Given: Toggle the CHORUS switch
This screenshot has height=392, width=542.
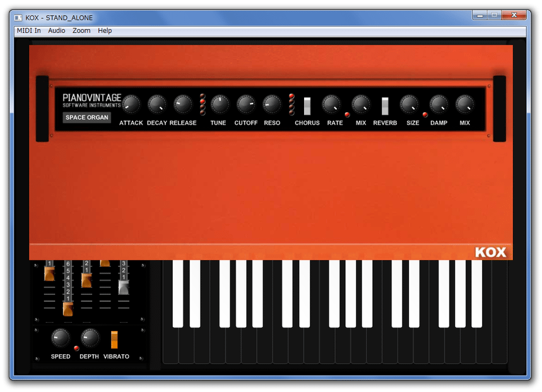Looking at the screenshot, I should tap(307, 106).
